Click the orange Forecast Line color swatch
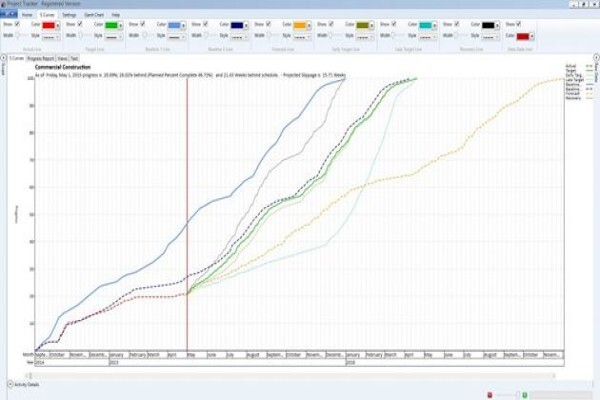The image size is (600, 400). pyautogui.click(x=300, y=25)
